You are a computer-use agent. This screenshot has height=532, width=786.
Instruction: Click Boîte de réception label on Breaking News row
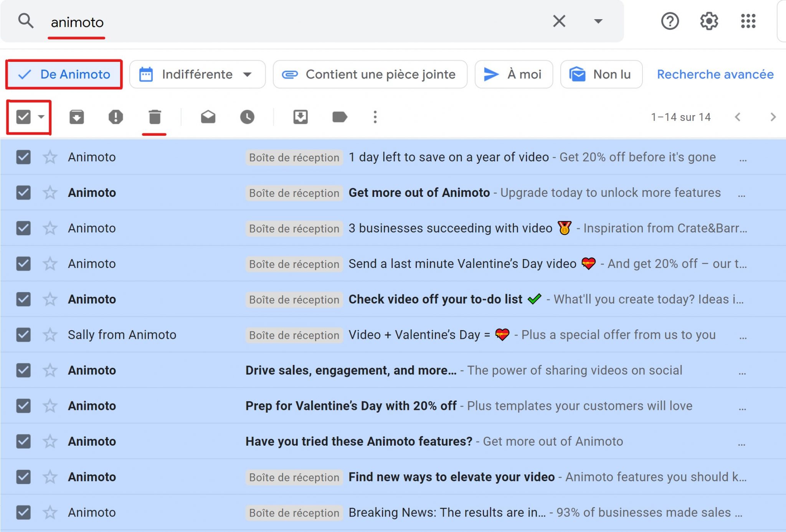pyautogui.click(x=294, y=512)
